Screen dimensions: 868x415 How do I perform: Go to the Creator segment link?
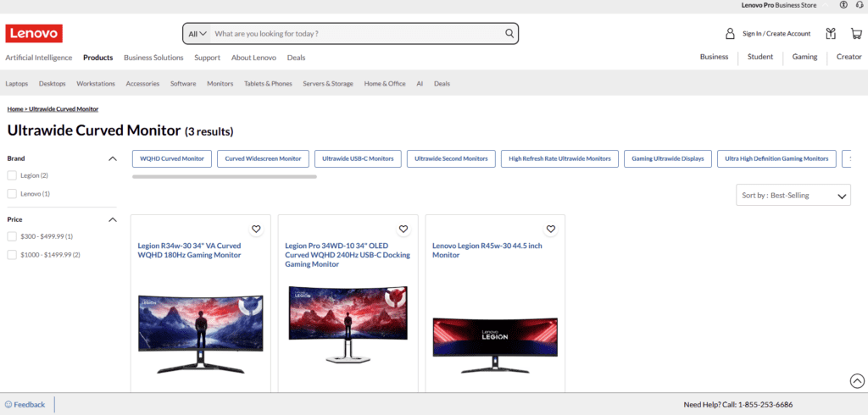[849, 57]
